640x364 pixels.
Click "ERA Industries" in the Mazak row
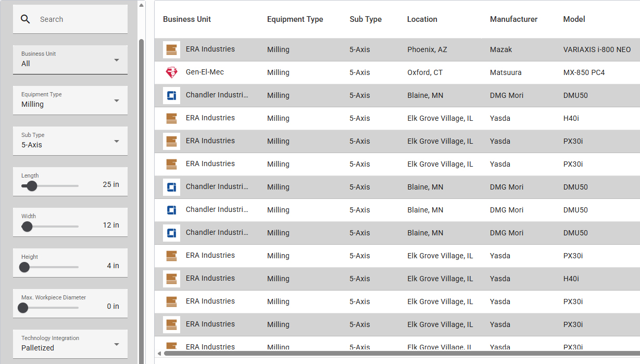(x=210, y=49)
